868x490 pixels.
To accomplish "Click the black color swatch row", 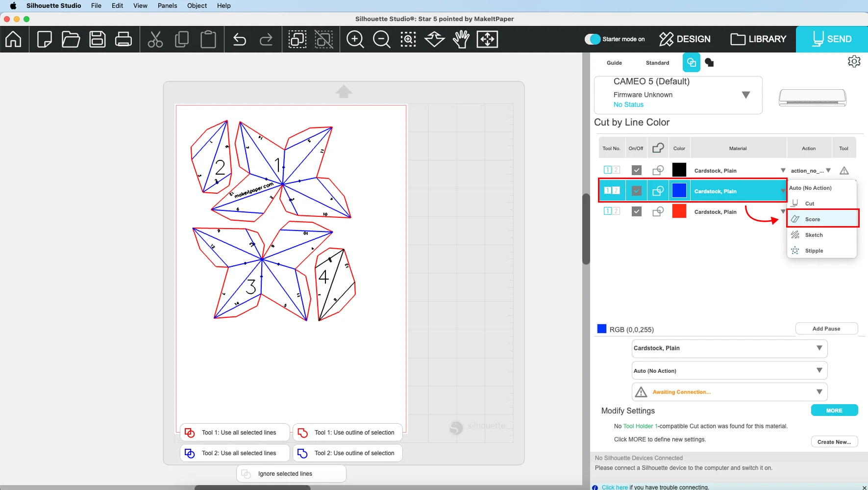I will coord(679,170).
